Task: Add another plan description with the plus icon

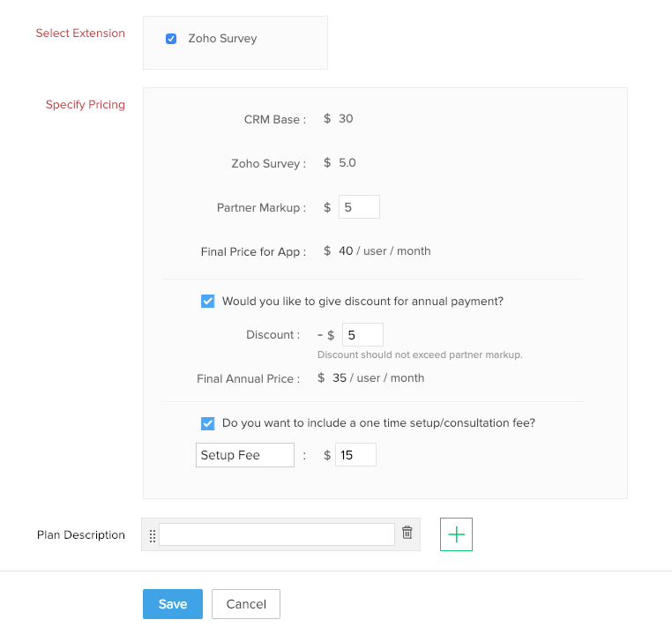Action: tap(456, 534)
